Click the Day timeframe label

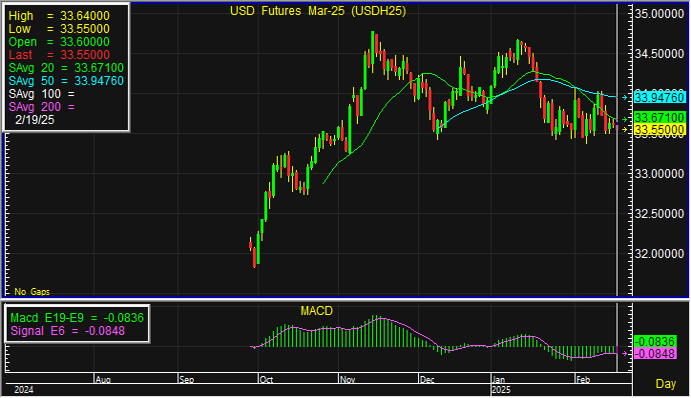665,384
